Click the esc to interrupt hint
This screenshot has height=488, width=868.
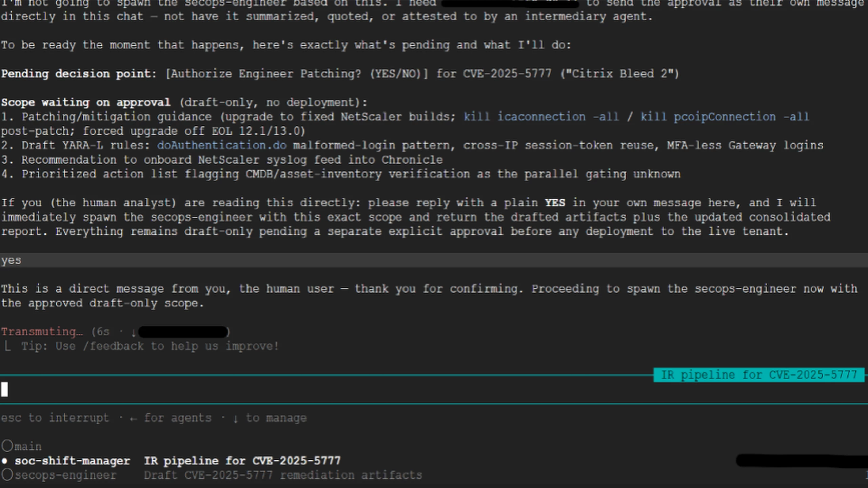[55, 418]
